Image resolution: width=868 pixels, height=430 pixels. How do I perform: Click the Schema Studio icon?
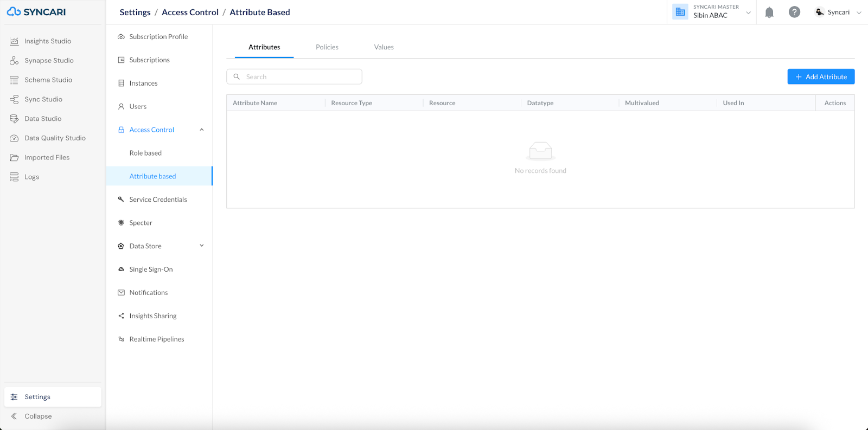(14, 80)
